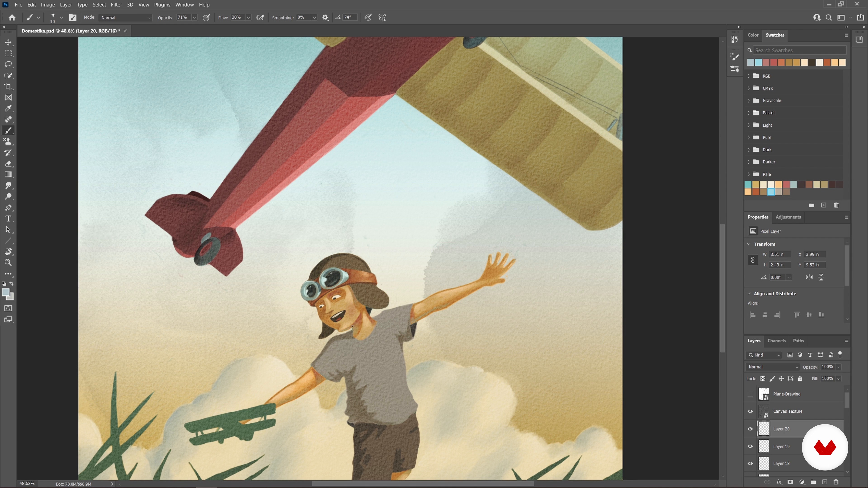Select the Brush tool in the left toolbar

(8, 131)
